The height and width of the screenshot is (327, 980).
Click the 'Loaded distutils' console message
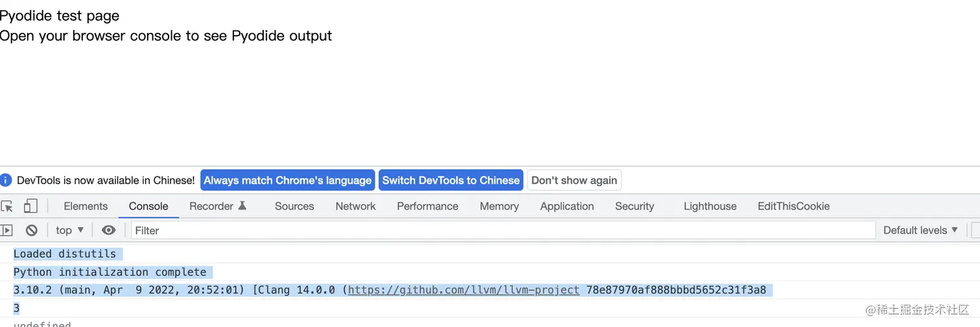[65, 254]
